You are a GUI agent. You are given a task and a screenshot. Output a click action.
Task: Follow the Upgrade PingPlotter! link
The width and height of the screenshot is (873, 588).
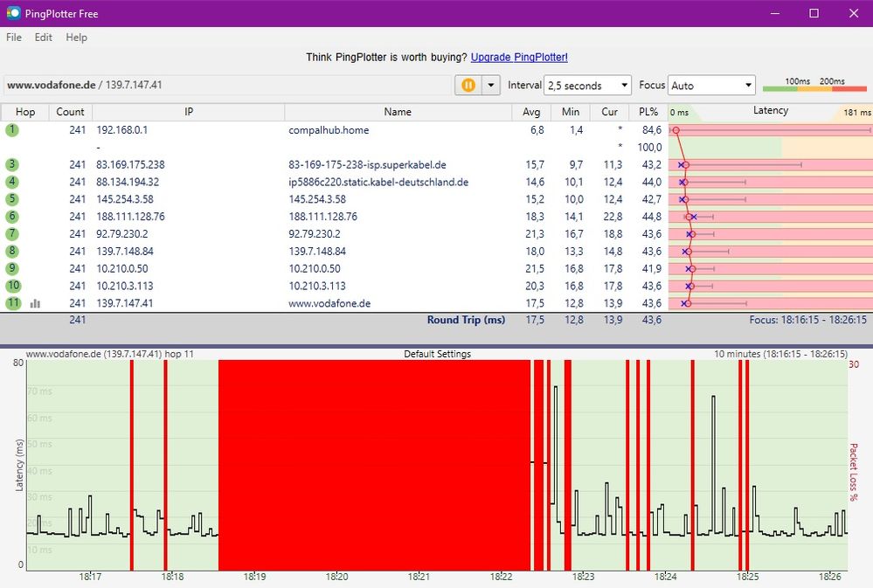[x=519, y=57]
